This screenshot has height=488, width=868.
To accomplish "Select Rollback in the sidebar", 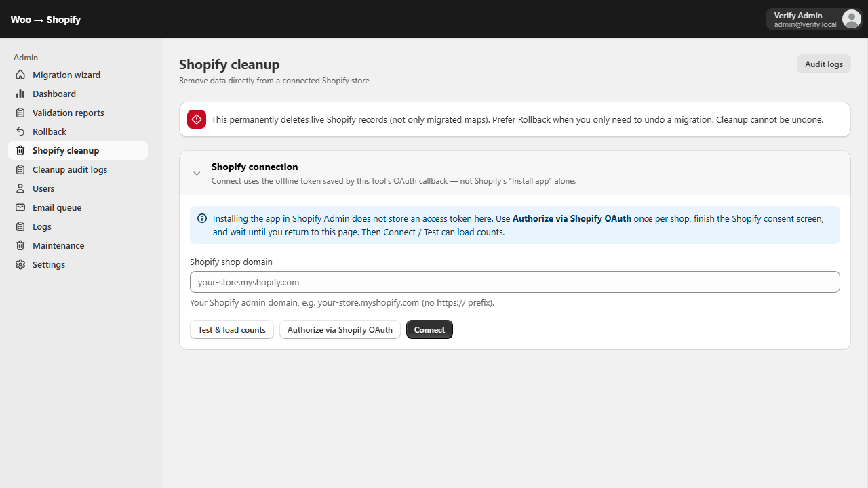I will (x=78, y=131).
